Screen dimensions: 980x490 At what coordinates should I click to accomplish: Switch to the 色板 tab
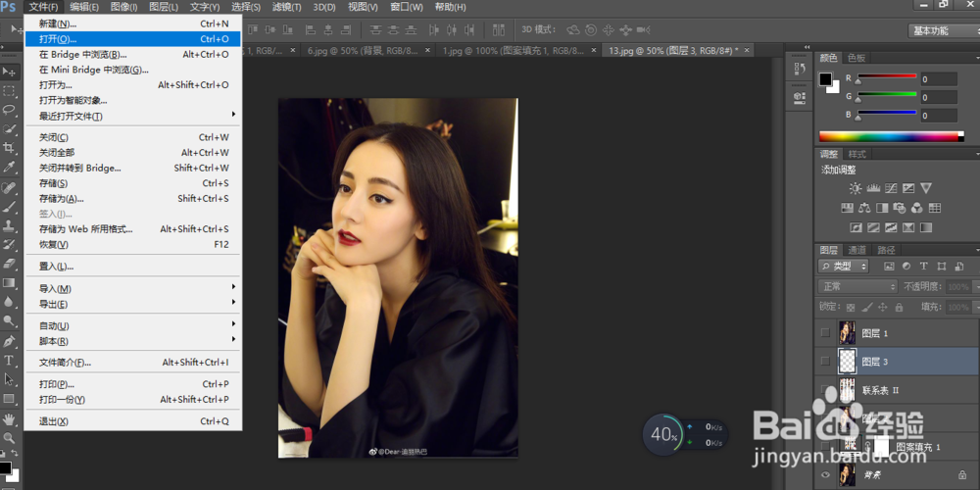pos(857,58)
